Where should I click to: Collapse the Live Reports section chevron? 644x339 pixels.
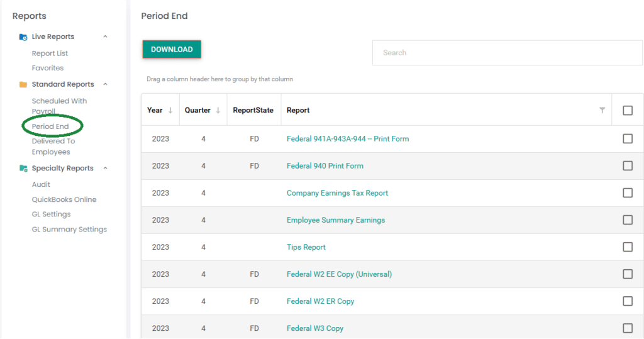point(105,37)
